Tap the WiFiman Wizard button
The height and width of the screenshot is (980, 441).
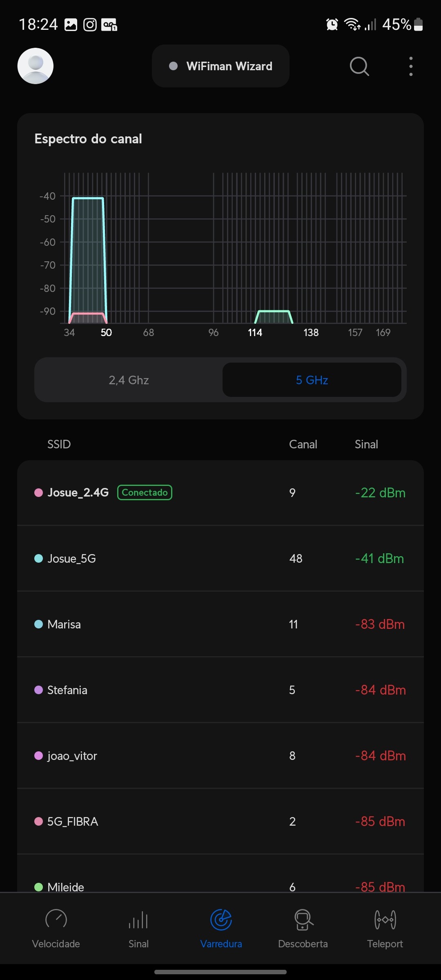click(220, 66)
